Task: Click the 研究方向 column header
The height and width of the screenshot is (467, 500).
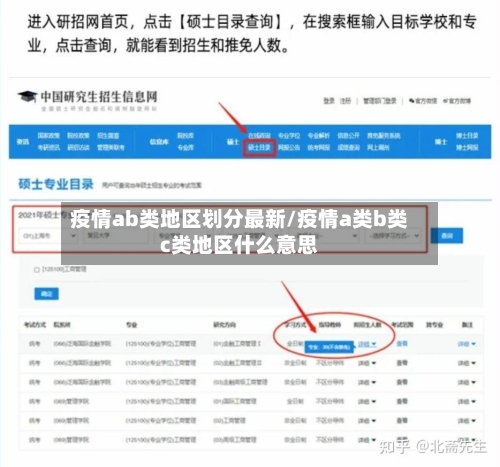Action: tap(224, 325)
